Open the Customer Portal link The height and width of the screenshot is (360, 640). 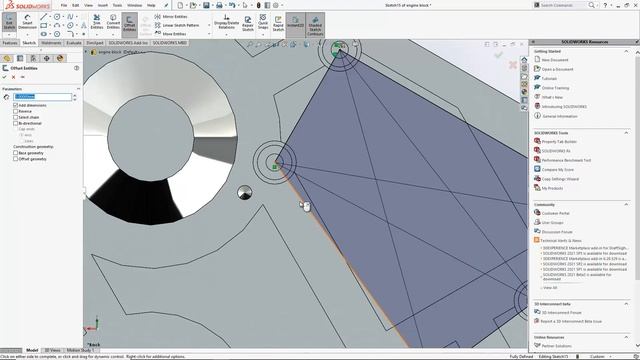point(556,213)
